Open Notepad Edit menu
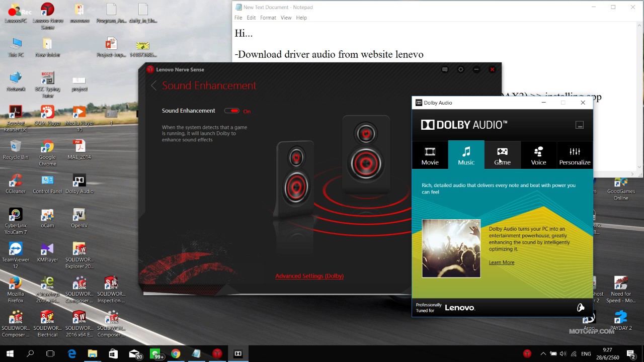The height and width of the screenshot is (362, 644). 251,18
